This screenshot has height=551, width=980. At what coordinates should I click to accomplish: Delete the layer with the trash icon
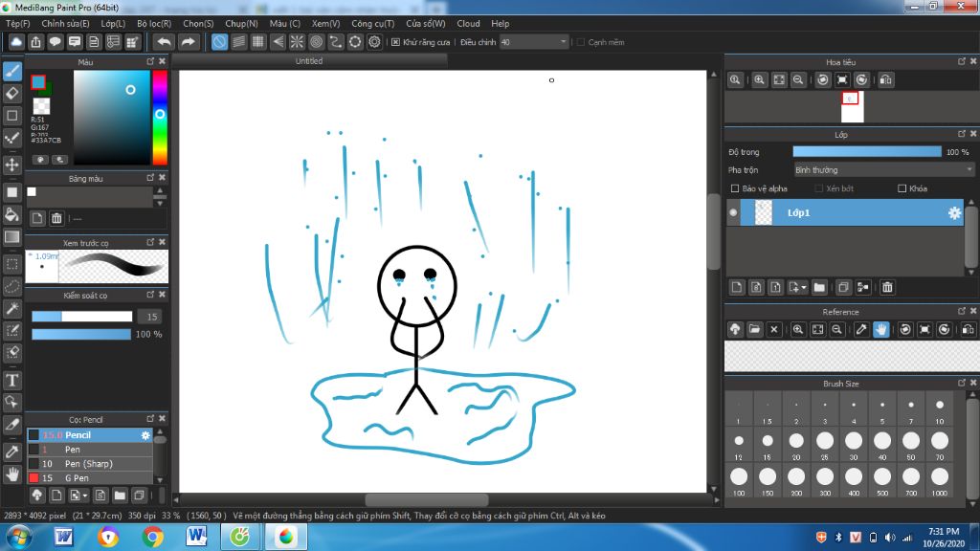pos(887,287)
